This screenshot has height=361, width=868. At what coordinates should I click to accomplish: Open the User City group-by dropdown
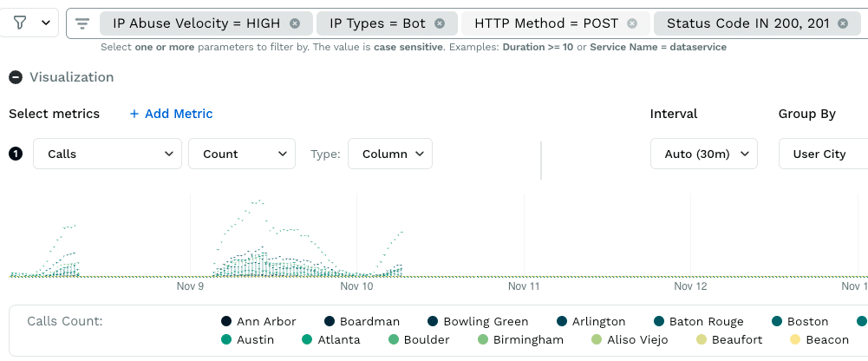tap(822, 154)
